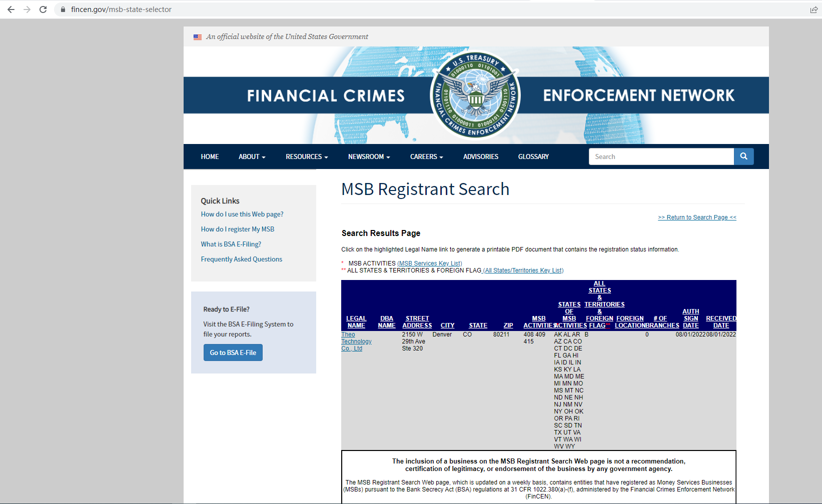Click the padlock site info icon
Screen dimensions: 822x504
point(63,9)
